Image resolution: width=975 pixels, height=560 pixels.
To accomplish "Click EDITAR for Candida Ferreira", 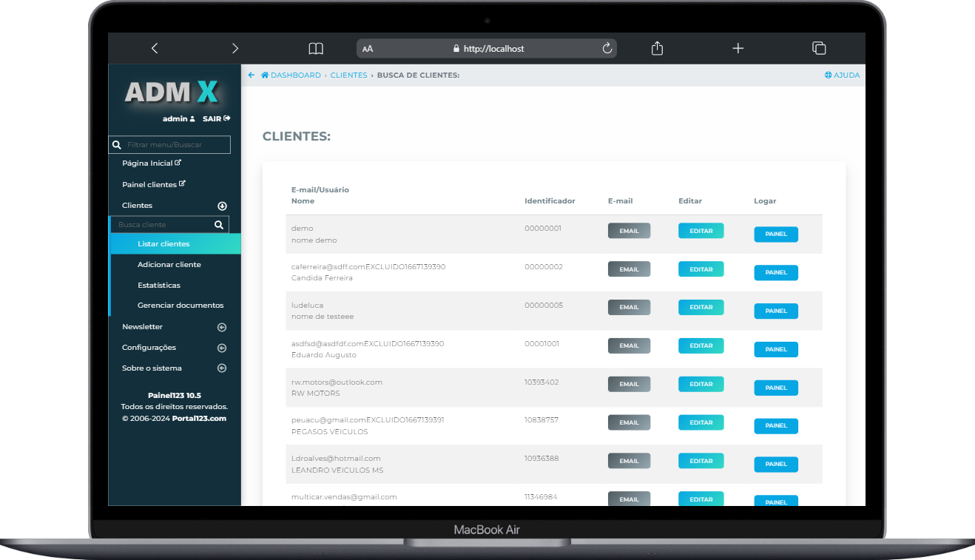I will (x=701, y=269).
